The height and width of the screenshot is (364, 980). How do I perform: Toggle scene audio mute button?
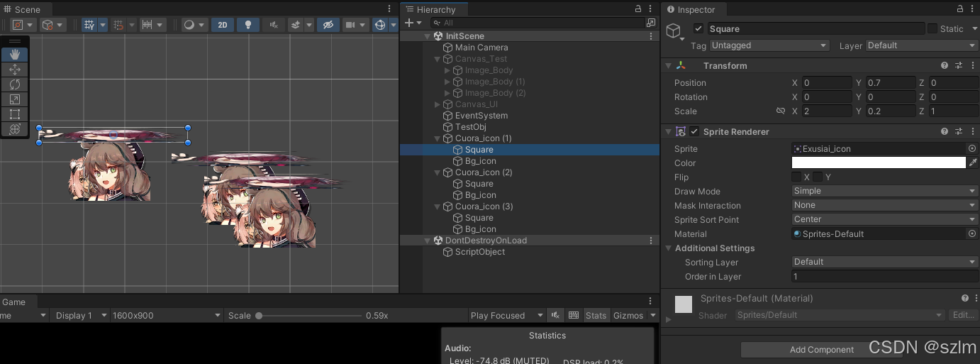point(273,25)
